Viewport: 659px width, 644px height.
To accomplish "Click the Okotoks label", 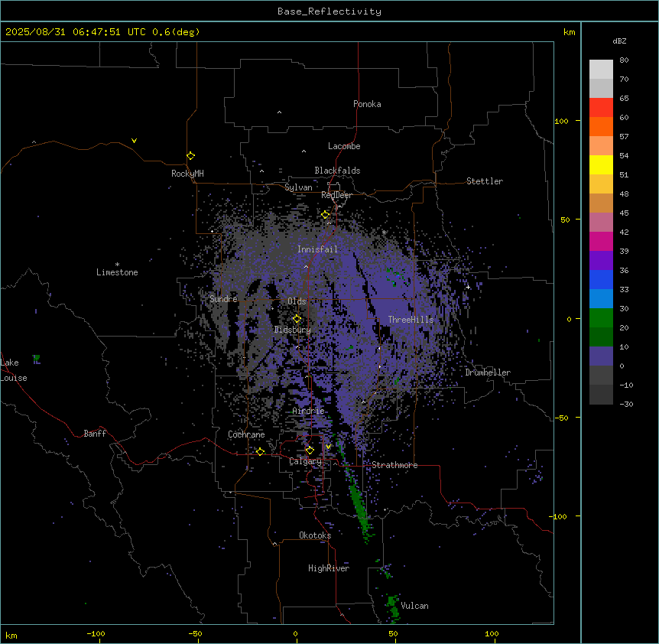I will click(x=315, y=535).
